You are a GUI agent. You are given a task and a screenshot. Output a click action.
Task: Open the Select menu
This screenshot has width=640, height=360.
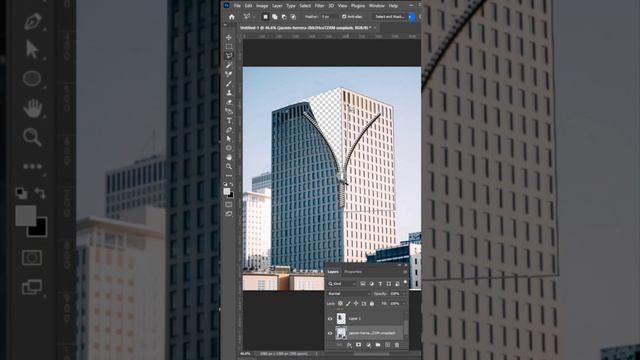click(x=305, y=6)
